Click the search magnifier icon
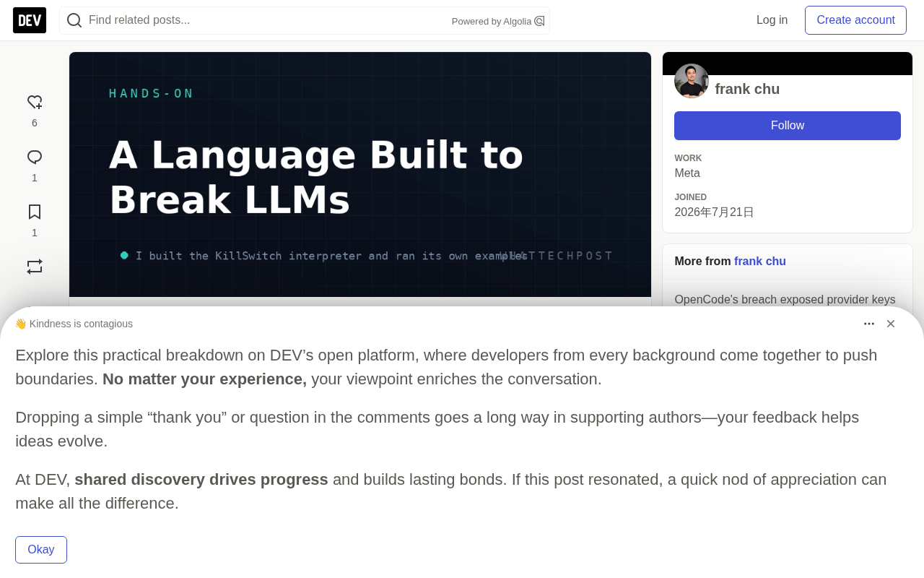 [x=74, y=20]
